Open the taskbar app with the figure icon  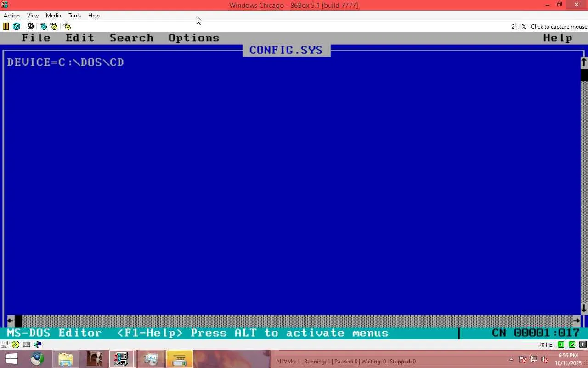pos(94,359)
